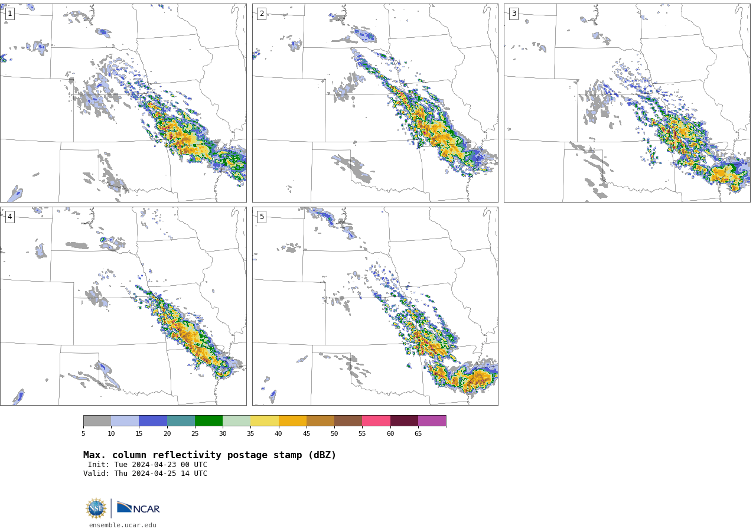
Task: Select the orange 40-45 dBZ swatch
Action: [292, 421]
